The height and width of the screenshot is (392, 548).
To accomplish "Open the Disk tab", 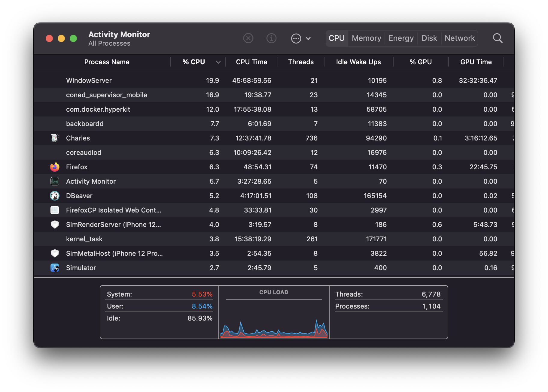I will point(429,38).
